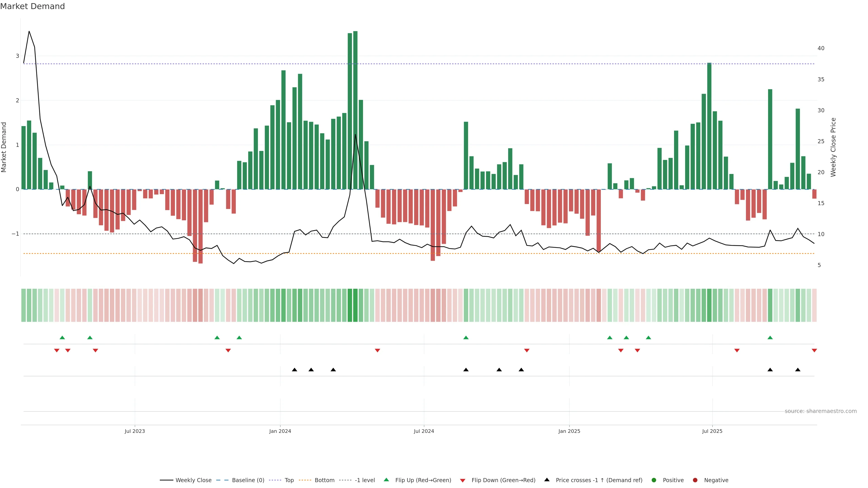Click the Jan 2025 x-axis label
Screen dimensions: 868x488
[569, 431]
